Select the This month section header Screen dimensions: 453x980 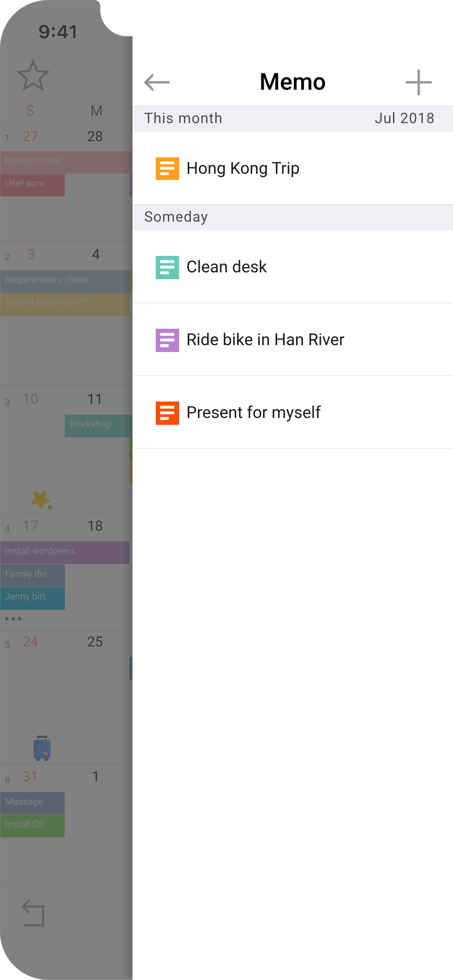pos(183,118)
